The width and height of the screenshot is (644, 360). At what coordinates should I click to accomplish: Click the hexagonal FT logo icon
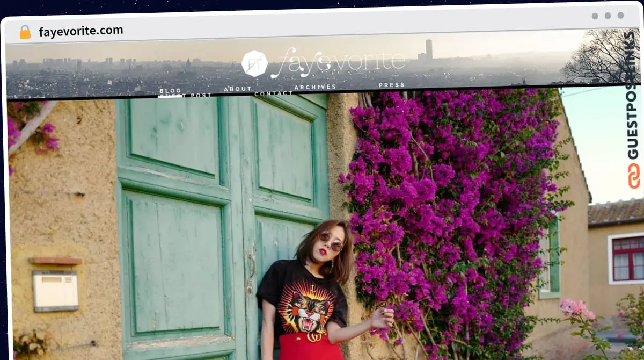coord(254,63)
